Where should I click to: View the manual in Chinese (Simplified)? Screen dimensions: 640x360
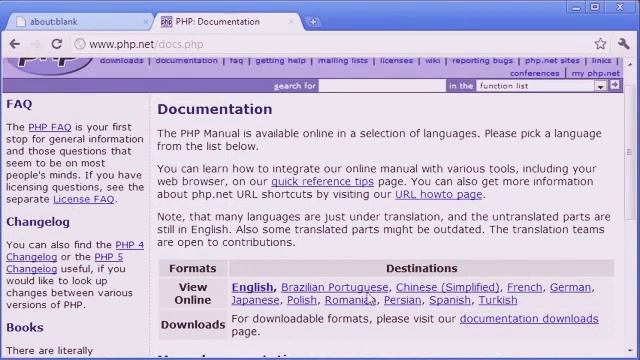click(x=448, y=287)
